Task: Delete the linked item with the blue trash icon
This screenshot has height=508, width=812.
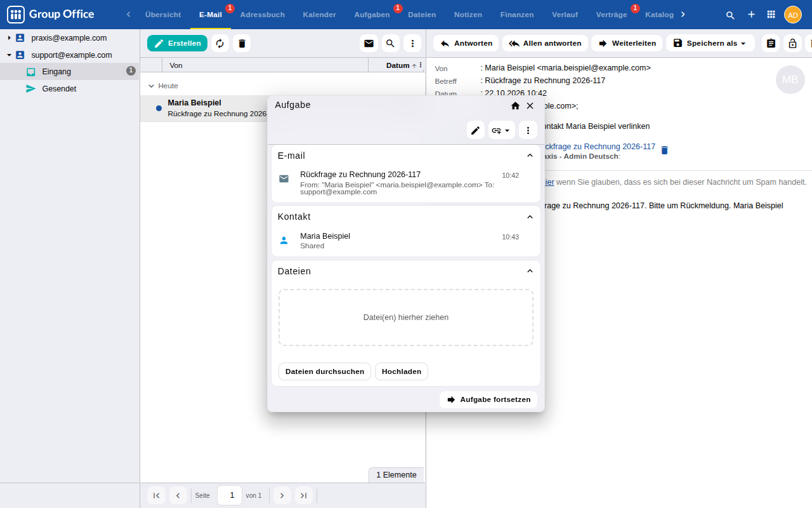Action: click(665, 150)
